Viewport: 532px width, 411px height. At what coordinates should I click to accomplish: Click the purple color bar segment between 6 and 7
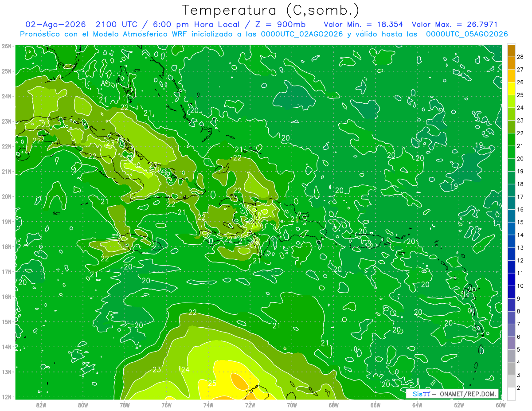[511, 330]
